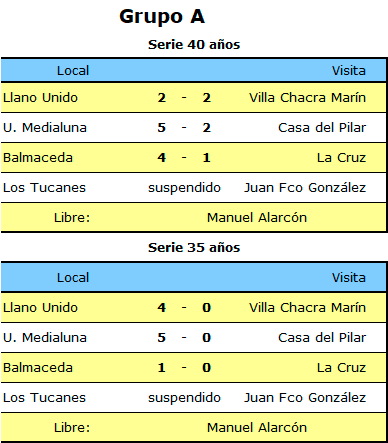Image resolution: width=388 pixels, height=443 pixels.
Task: Click Local header in Serie 35 table
Action: coord(73,278)
